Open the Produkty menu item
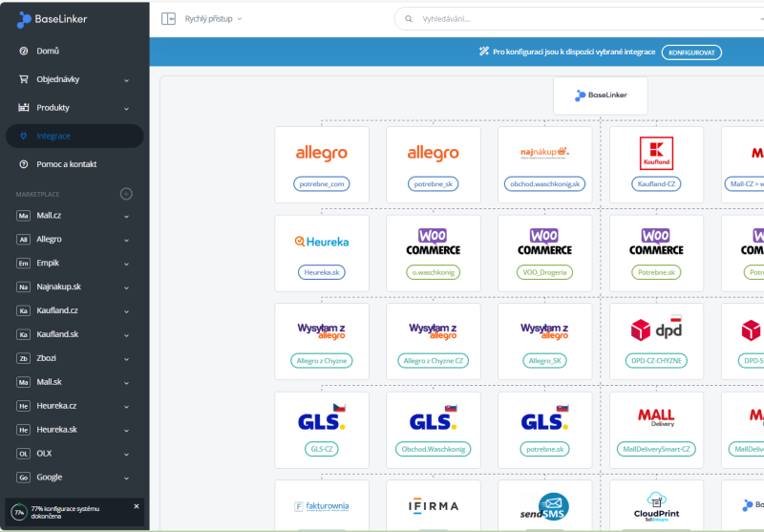 pos(53,108)
